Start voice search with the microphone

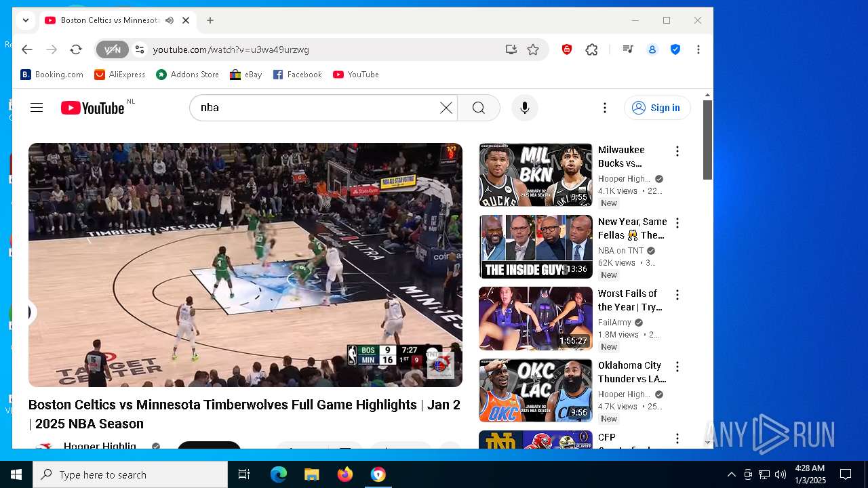click(524, 108)
